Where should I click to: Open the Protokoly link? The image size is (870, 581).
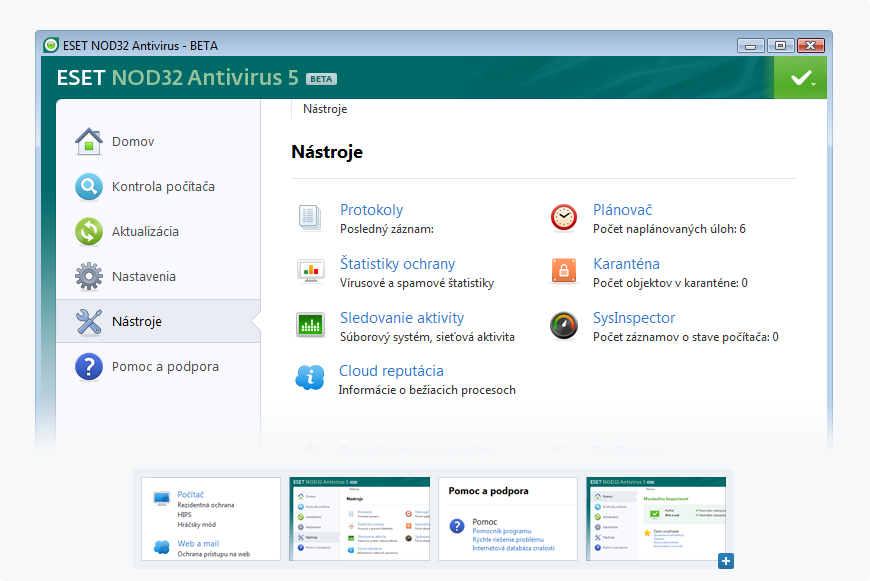tap(371, 210)
